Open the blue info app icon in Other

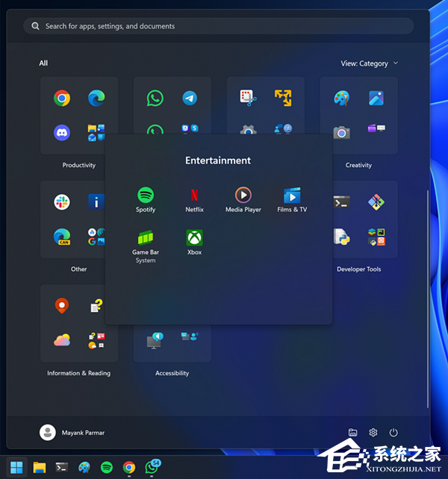(x=96, y=202)
